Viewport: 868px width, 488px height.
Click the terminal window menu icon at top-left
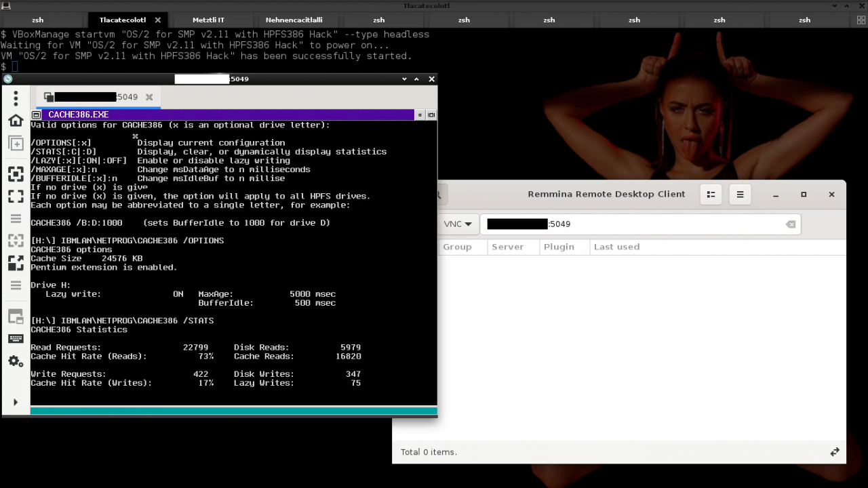(5, 5)
